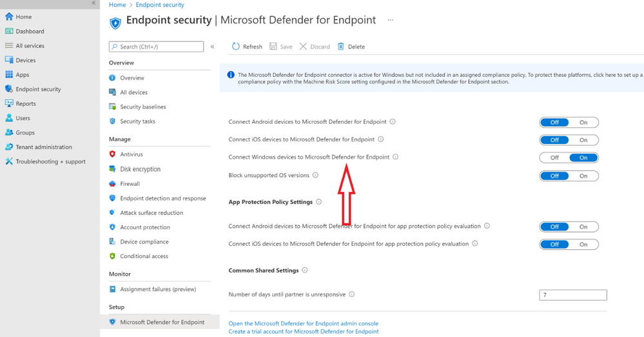Click info icon next to Common Shared Settings
The width and height of the screenshot is (644, 337).
(305, 271)
